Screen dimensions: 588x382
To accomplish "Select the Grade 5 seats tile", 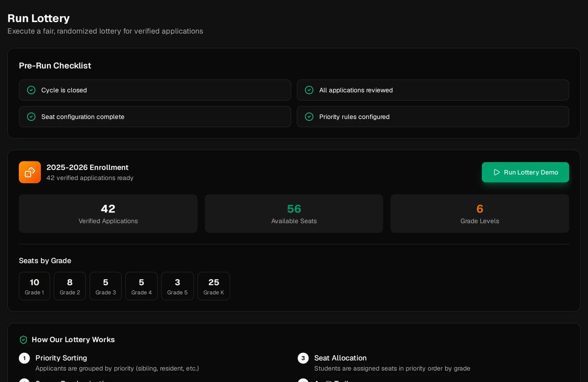I will 177,286.
